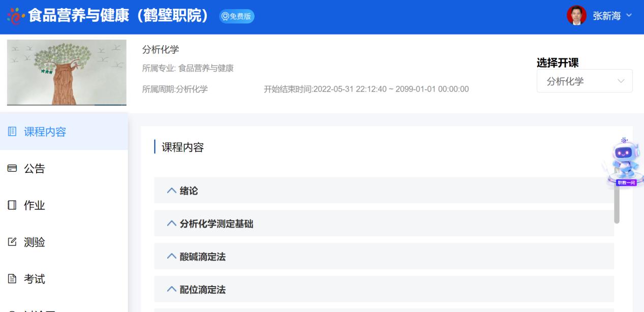Screen dimensions: 644x312
Task: Toggle the 绪论 chapter chevron
Action: 171,191
